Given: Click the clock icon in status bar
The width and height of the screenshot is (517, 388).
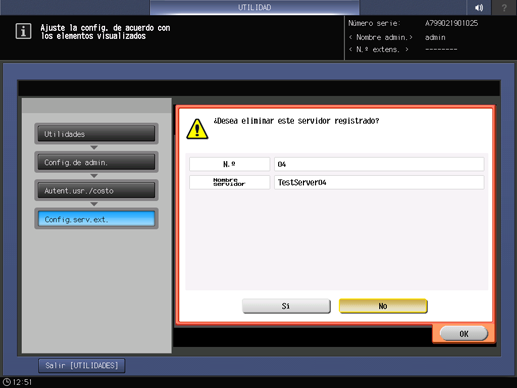Looking at the screenshot, I should [x=7, y=382].
